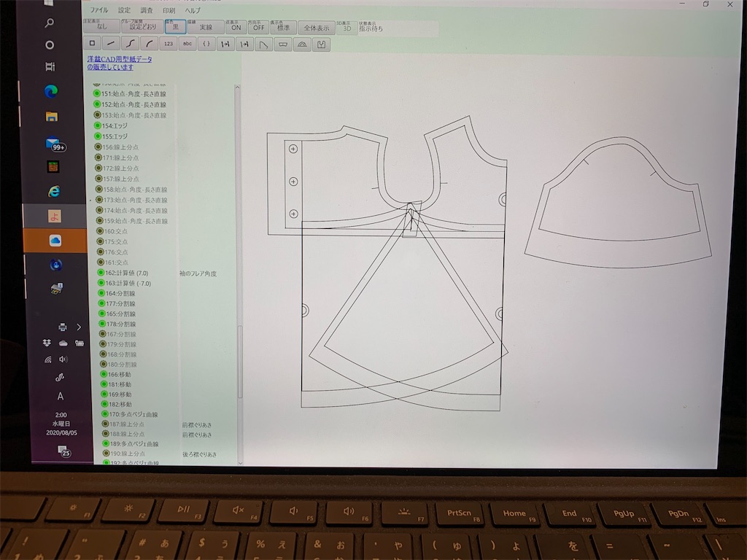Select row 189:多点ベジェ曲線
Viewport: 747px width, 560px height.
coord(131,444)
